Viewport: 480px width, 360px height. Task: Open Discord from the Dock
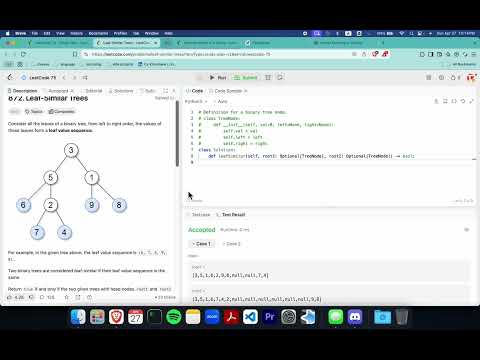tap(355, 317)
